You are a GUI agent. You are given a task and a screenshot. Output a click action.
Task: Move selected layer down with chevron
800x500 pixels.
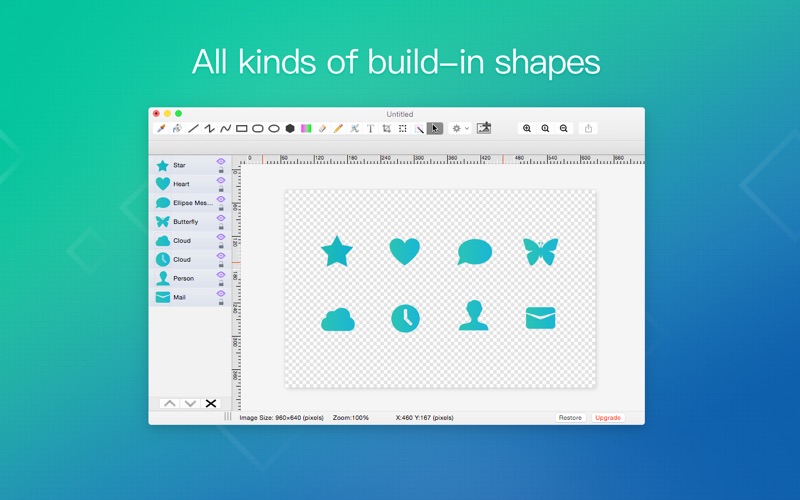pos(190,403)
